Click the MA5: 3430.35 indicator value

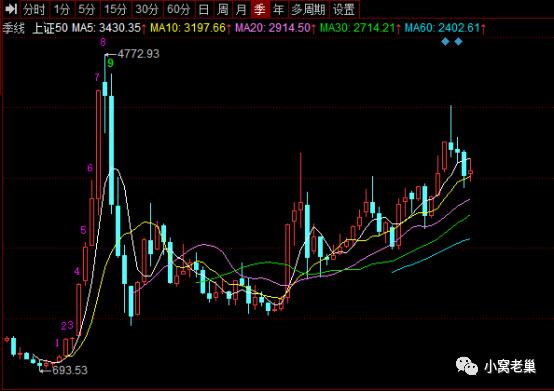(x=106, y=28)
